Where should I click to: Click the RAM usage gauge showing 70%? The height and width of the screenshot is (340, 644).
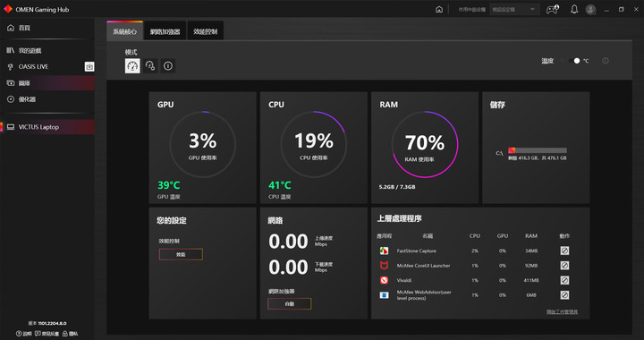pos(425,145)
